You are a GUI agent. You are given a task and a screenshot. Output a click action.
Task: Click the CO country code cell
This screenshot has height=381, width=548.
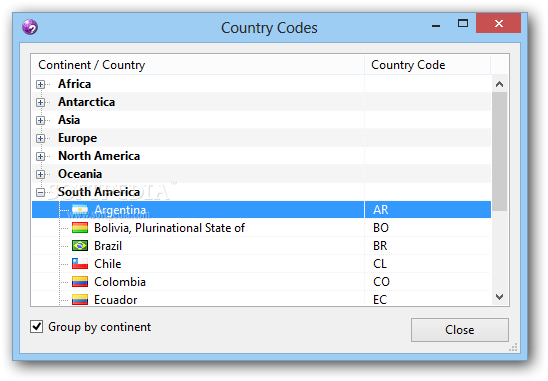[428, 282]
